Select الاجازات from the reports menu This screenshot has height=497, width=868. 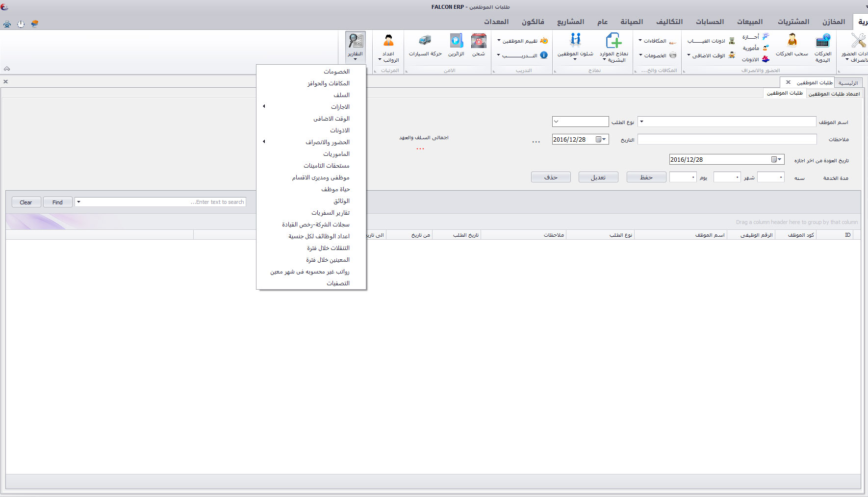point(340,107)
